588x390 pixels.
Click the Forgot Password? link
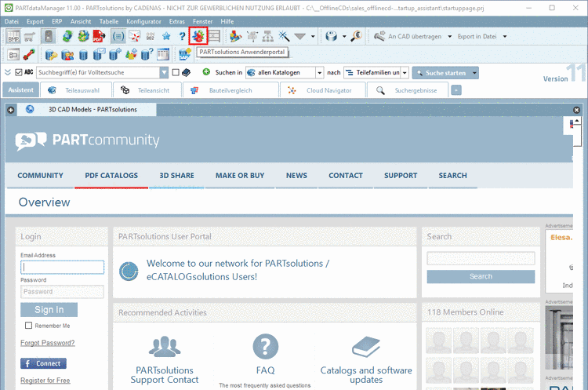48,343
